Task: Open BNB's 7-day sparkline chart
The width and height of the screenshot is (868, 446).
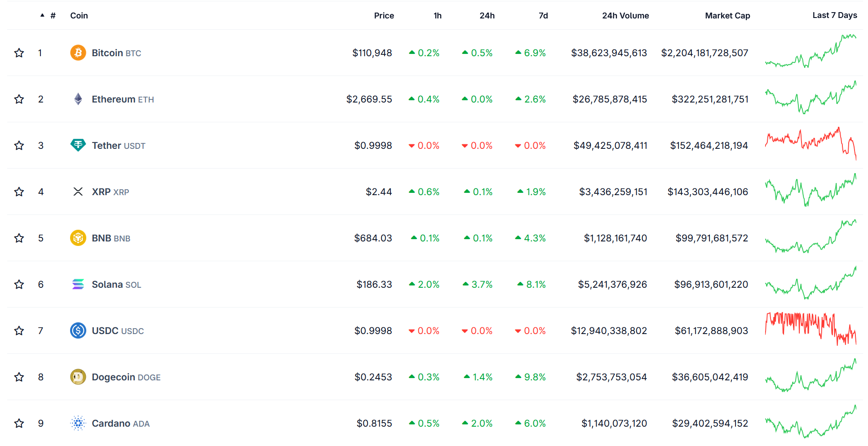Action: pos(810,236)
